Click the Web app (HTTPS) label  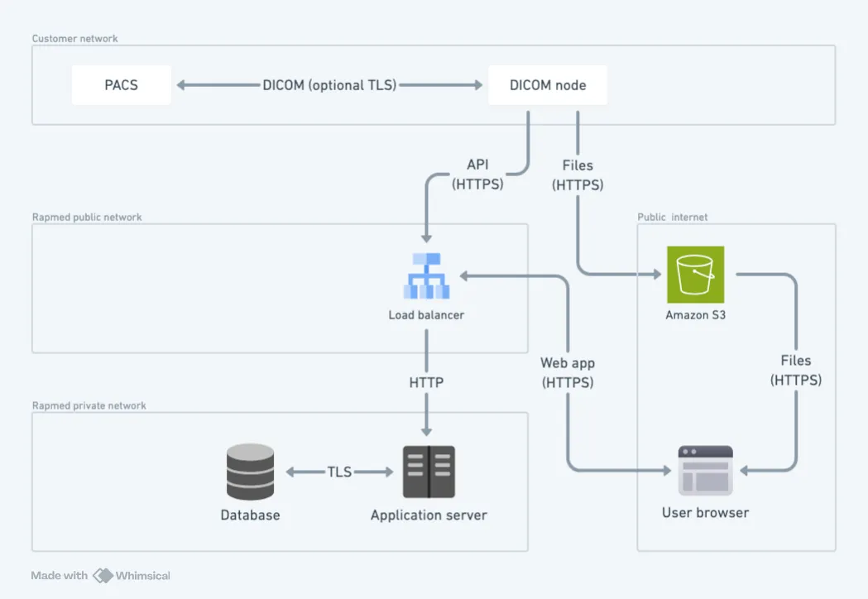(x=568, y=372)
